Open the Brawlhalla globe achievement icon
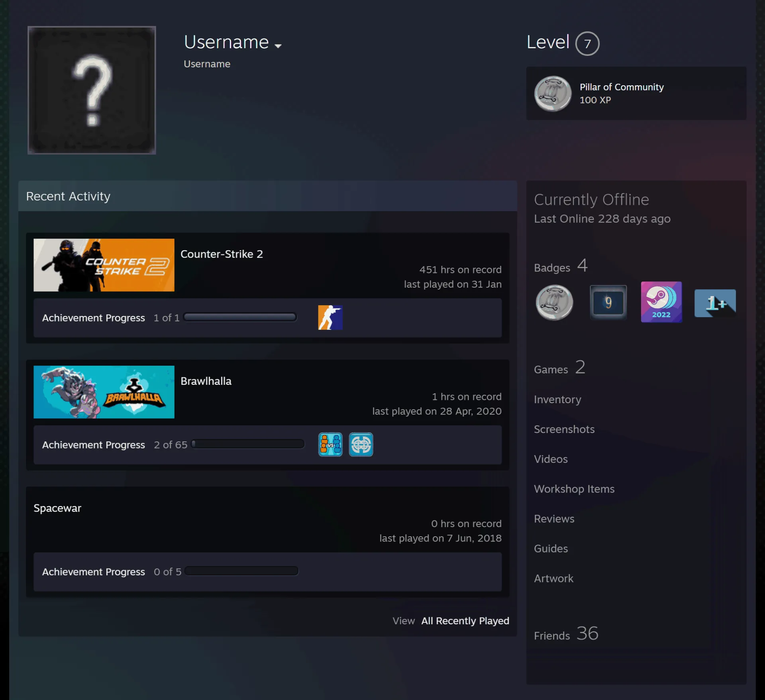Viewport: 765px width, 700px height. [361, 444]
